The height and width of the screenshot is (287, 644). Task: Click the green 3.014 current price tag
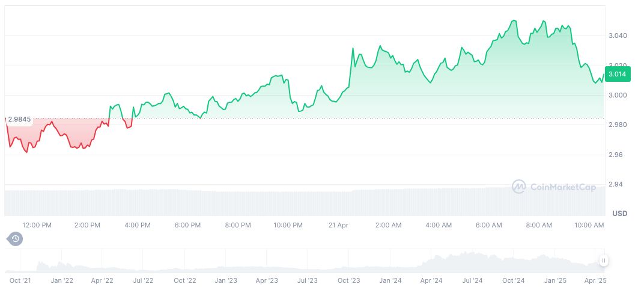pos(618,74)
